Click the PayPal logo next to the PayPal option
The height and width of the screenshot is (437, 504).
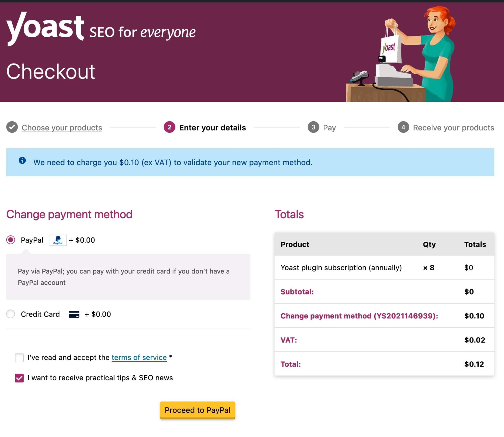(x=58, y=240)
